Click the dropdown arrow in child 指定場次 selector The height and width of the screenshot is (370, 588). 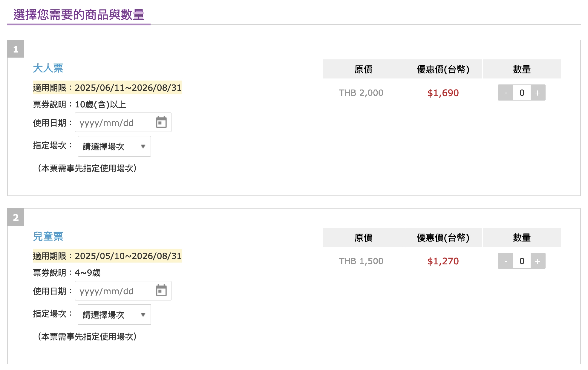pyautogui.click(x=143, y=314)
